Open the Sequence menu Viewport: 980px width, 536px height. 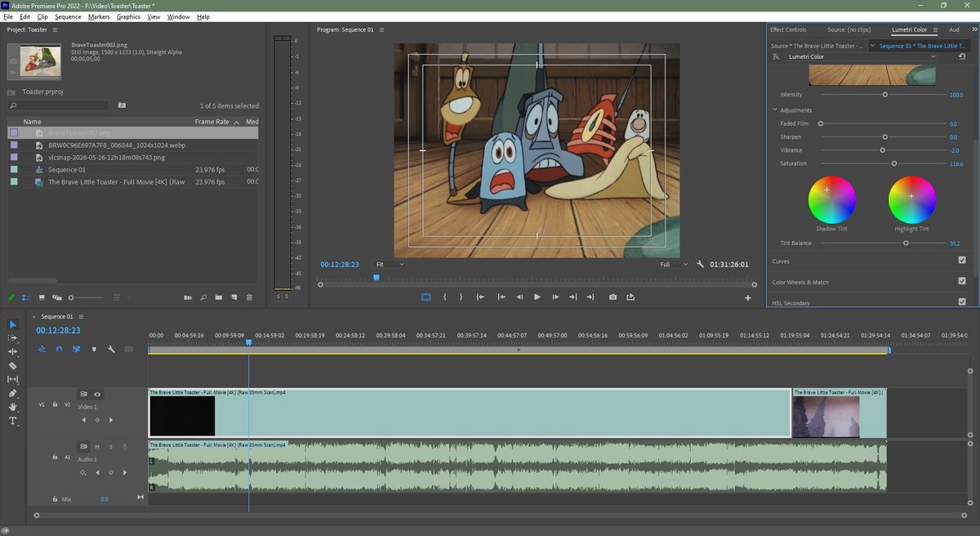coord(68,16)
